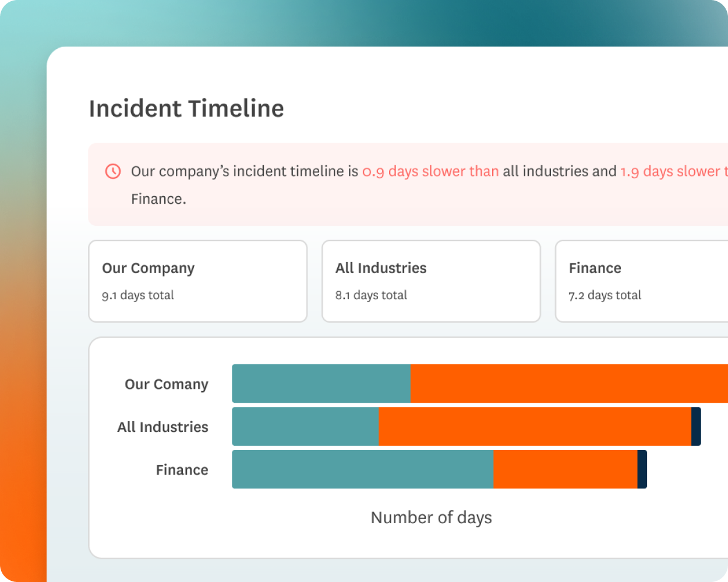728x582 pixels.
Task: Pick the navy end segment of Finance bar
Action: tap(642, 469)
